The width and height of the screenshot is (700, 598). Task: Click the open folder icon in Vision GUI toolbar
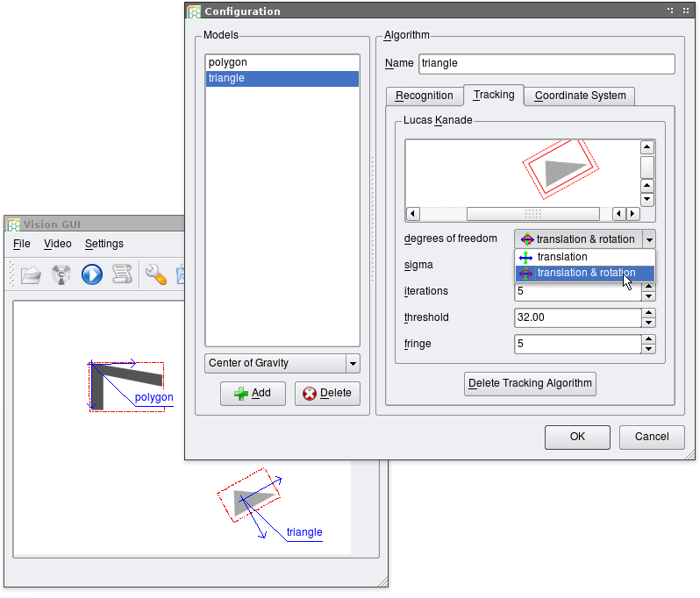31,275
